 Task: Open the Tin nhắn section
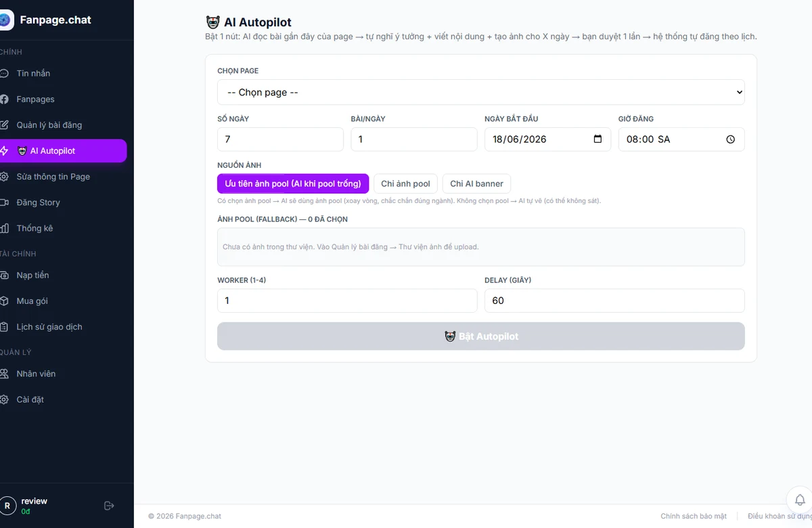click(x=63, y=73)
